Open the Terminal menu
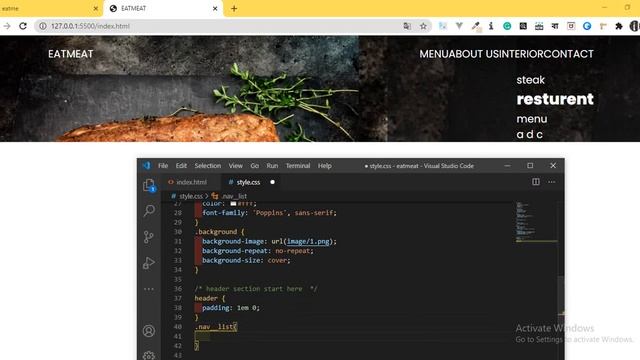 click(298, 166)
